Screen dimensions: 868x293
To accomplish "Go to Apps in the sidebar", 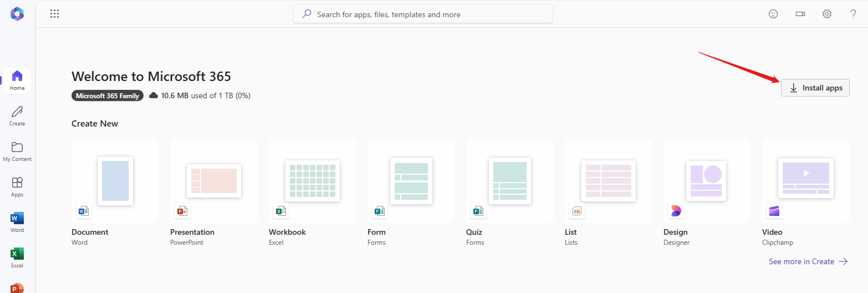I will tap(17, 186).
